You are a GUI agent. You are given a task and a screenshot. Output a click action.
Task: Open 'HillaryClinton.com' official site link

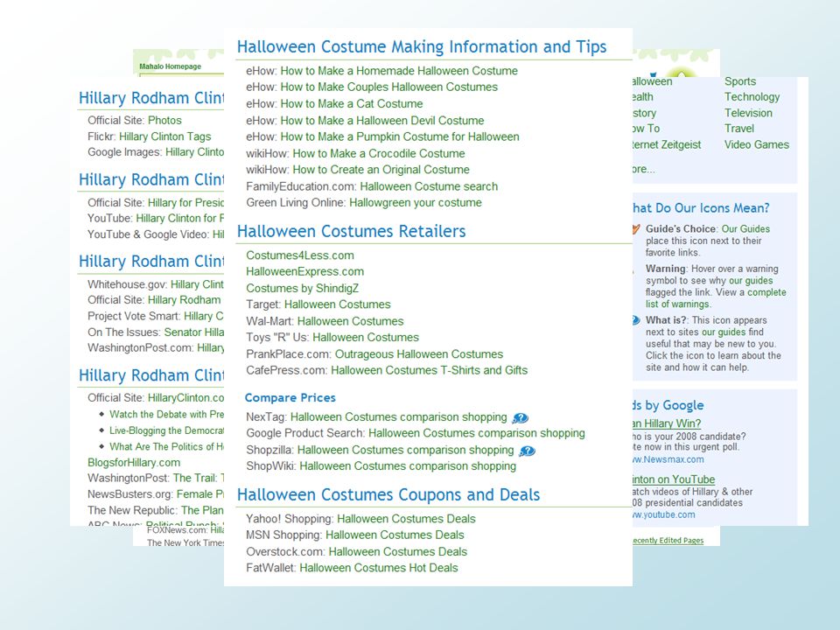[x=185, y=397]
